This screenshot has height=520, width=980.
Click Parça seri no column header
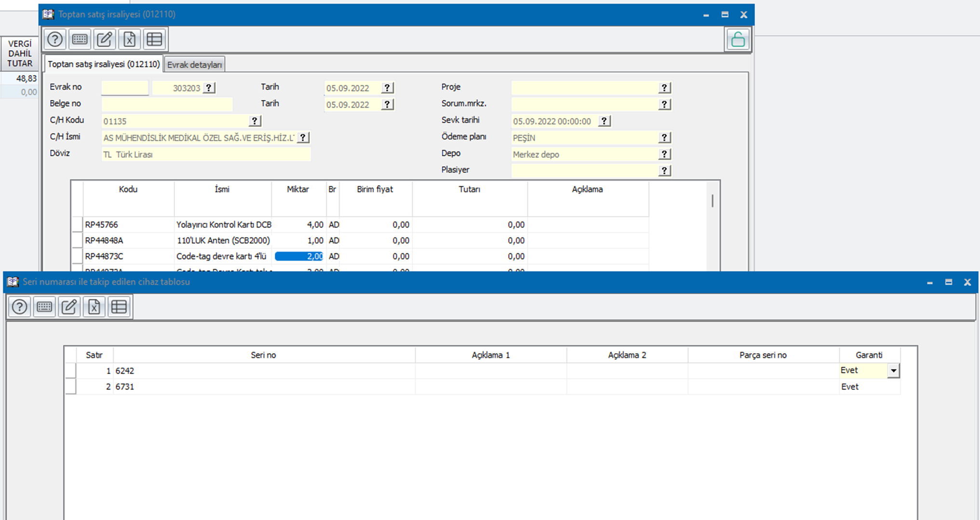click(x=763, y=355)
